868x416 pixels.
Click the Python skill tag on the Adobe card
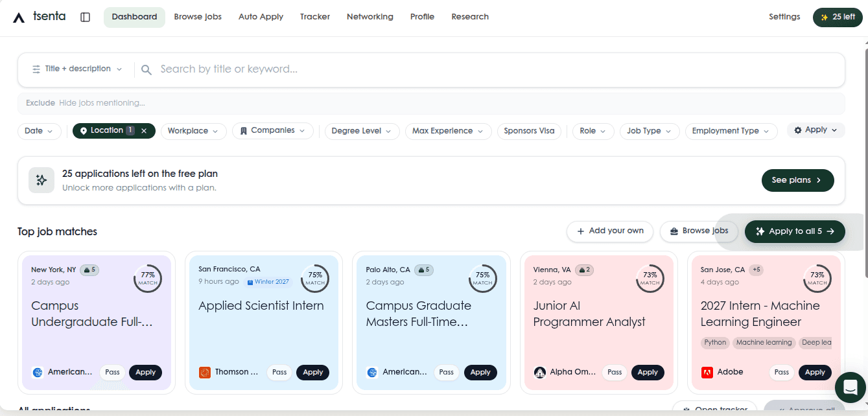pos(715,343)
